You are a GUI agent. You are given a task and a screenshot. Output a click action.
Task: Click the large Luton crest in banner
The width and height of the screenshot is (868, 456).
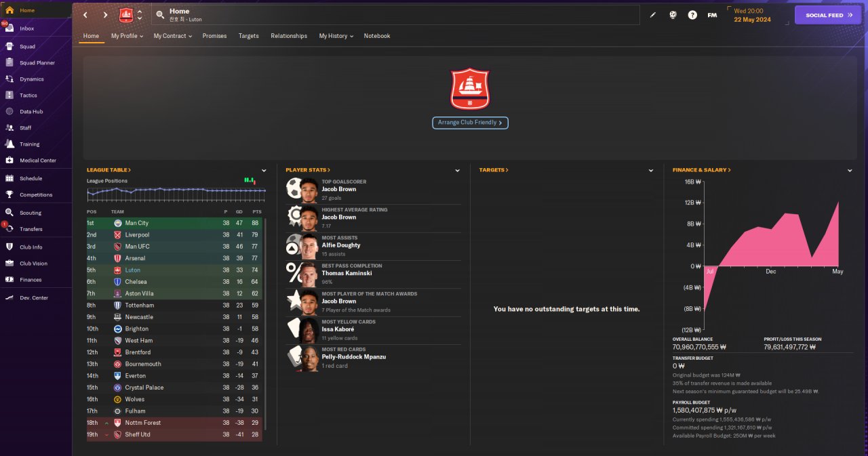click(x=470, y=88)
